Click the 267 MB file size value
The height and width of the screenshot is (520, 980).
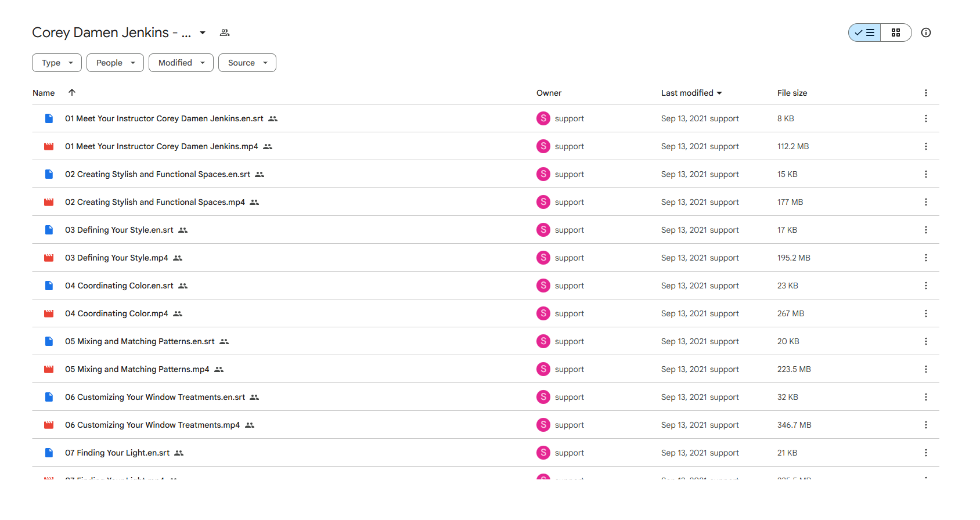[791, 313]
